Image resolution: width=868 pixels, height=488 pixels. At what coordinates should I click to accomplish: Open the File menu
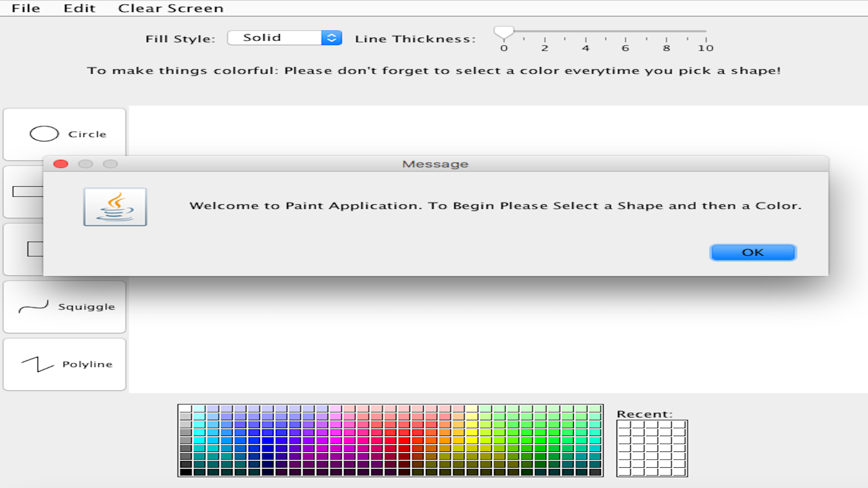[x=26, y=8]
